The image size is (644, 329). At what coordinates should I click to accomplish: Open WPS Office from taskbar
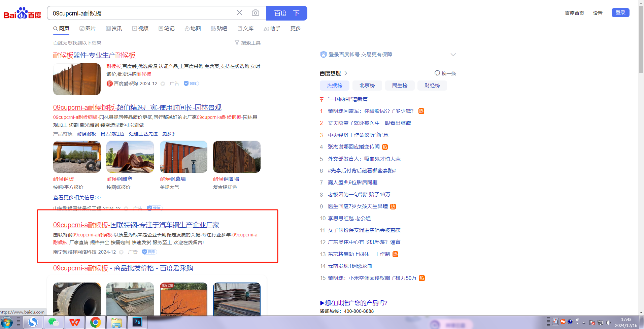coord(74,322)
